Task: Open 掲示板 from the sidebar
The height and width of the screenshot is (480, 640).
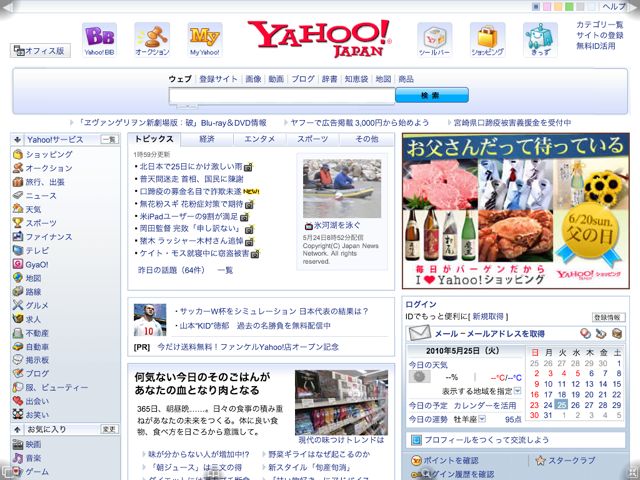Action: point(37,360)
